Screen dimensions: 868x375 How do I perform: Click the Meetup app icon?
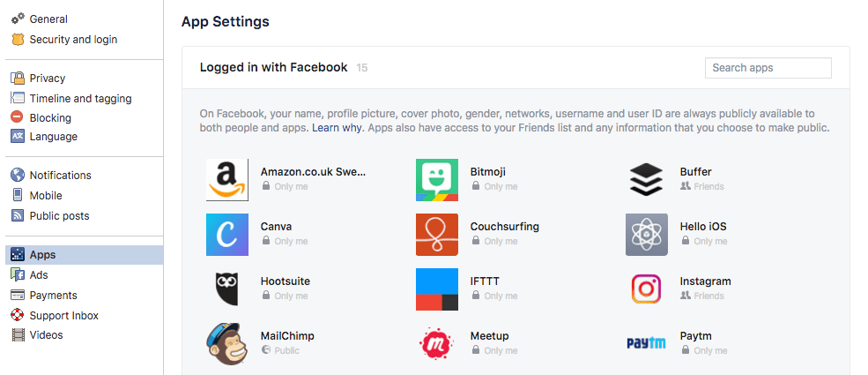(437, 343)
